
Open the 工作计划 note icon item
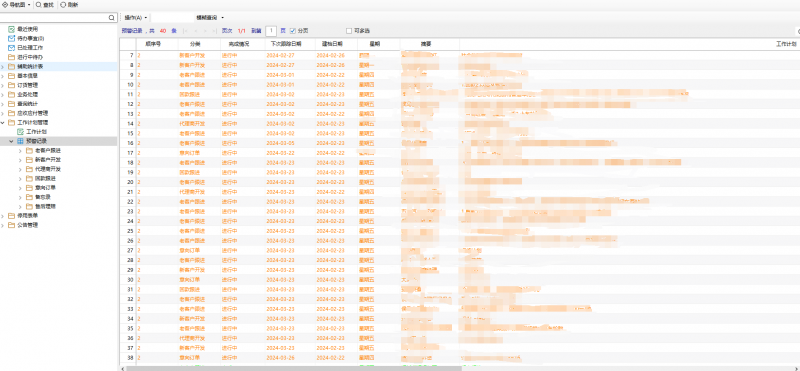(x=20, y=132)
